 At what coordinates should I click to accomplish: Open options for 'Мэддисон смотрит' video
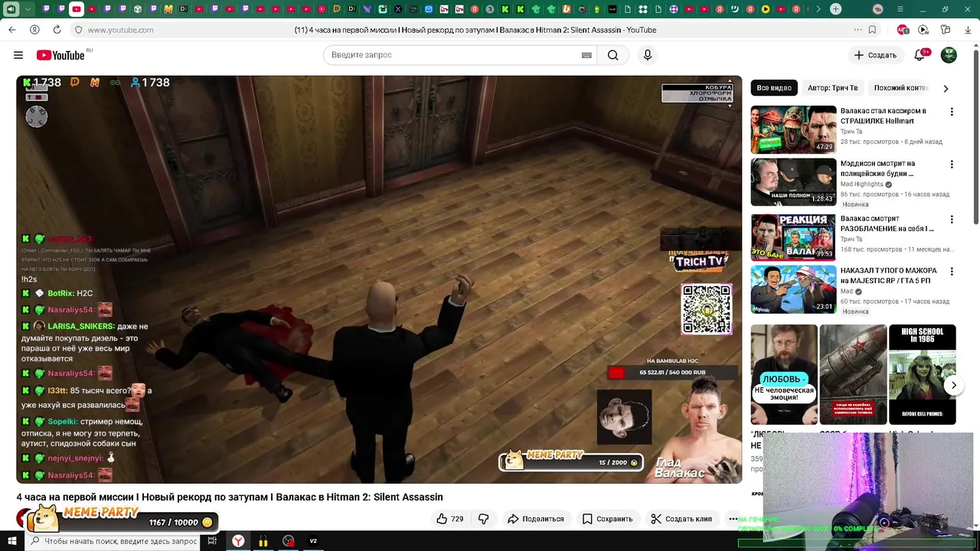pyautogui.click(x=952, y=164)
